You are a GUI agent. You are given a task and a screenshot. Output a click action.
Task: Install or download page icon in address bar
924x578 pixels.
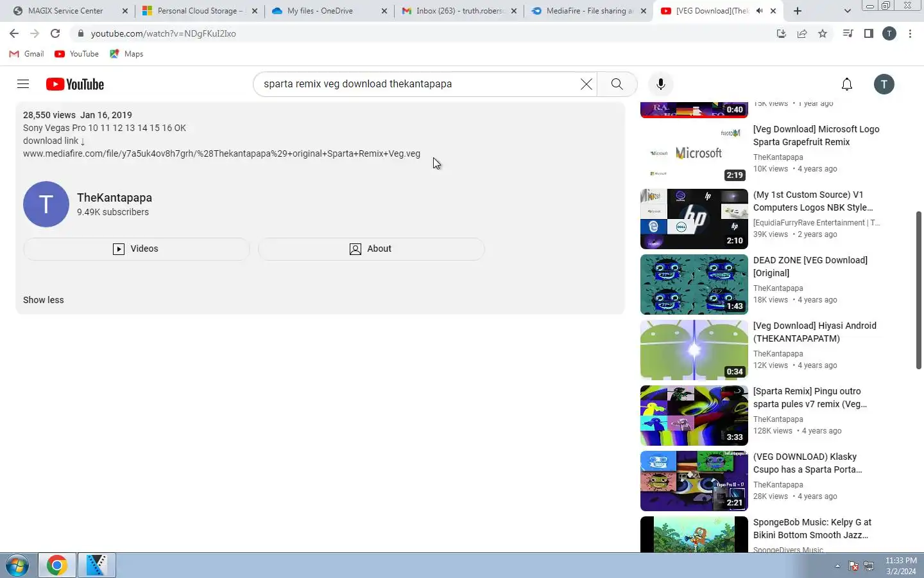tap(781, 33)
